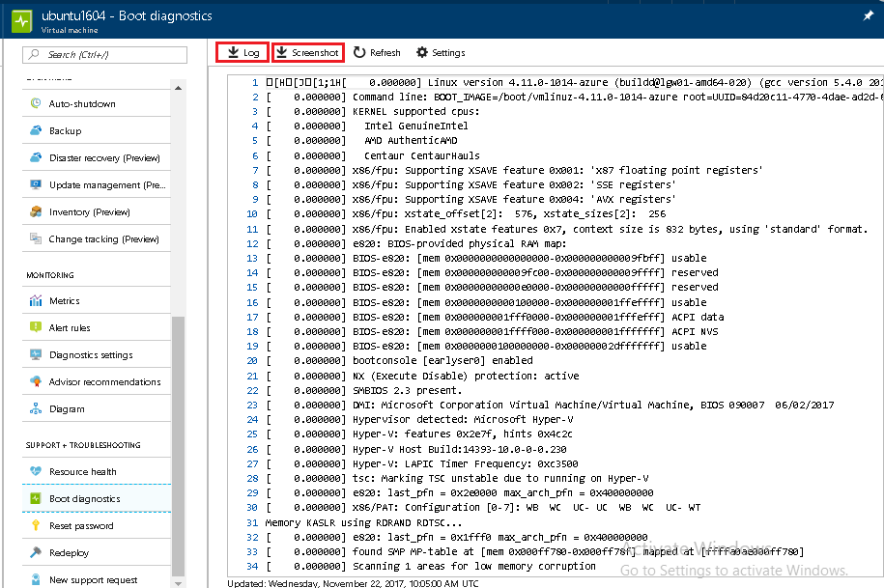Click log line 5 AMD AuthenticAMD
Image resolution: width=884 pixels, height=588 pixels.
coord(411,140)
